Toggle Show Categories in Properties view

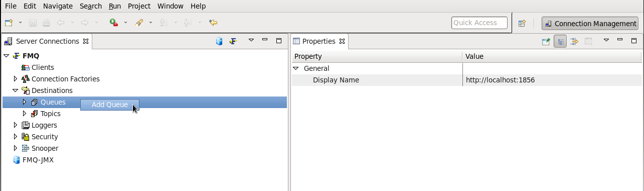[560, 41]
